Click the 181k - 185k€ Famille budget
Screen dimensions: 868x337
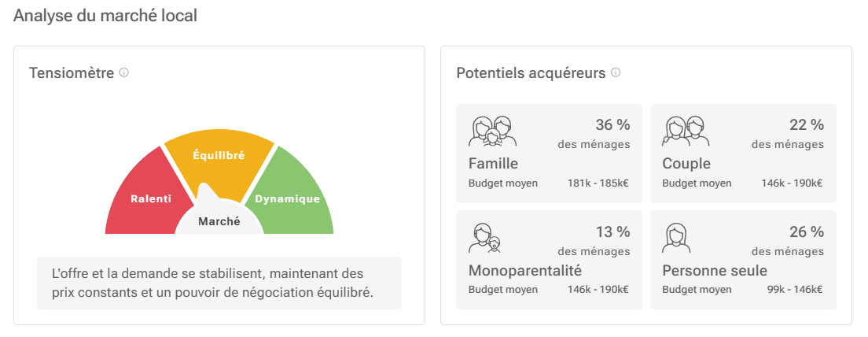598,183
